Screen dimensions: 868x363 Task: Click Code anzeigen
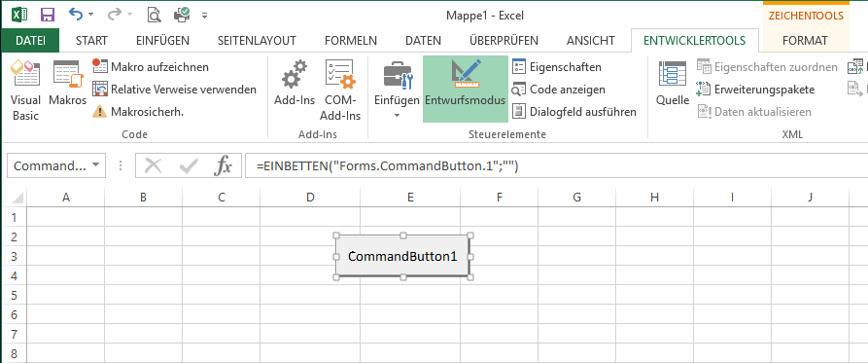[559, 90]
